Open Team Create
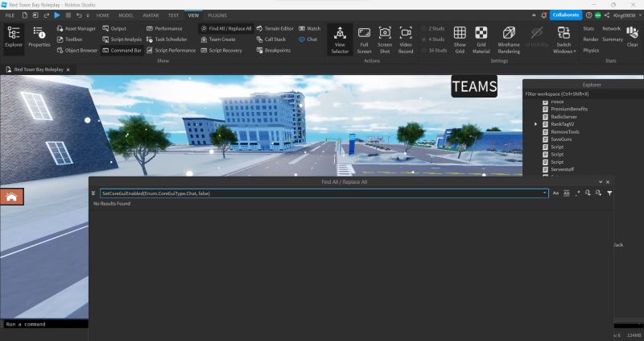The width and height of the screenshot is (644, 341). coord(218,40)
